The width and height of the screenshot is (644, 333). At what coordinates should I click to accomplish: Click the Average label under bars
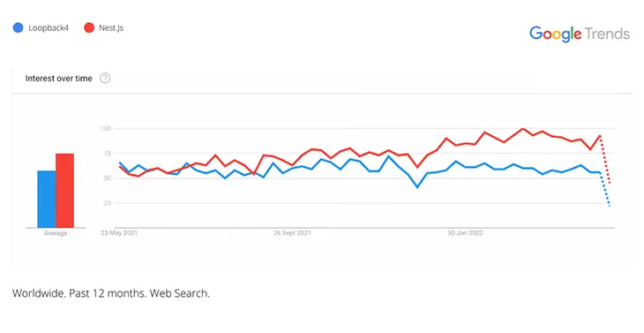pyautogui.click(x=56, y=233)
